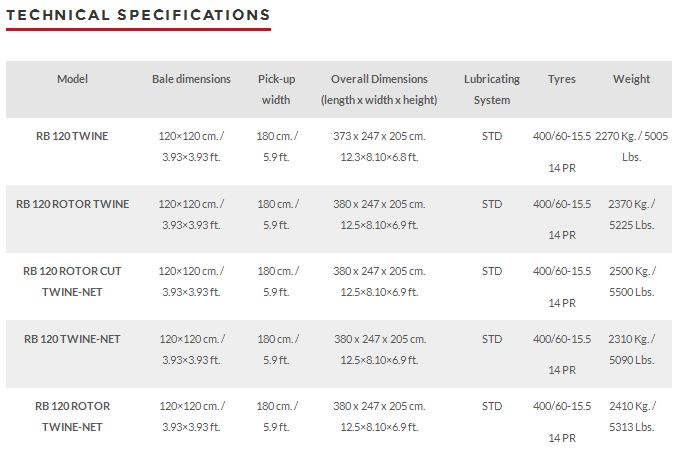673x450 pixels.
Task: Click the 2310 Kg. / 5090 Lbs. weight value
Action: (630, 349)
